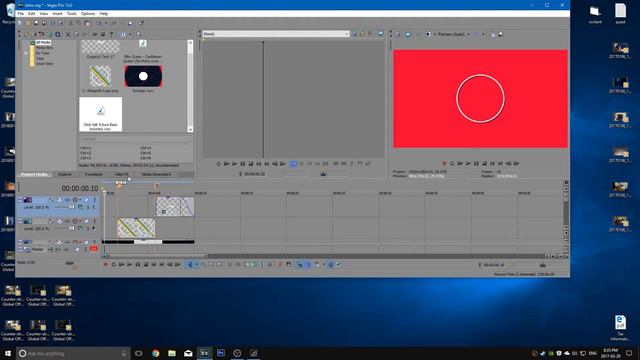Select the striped clip on video track two
Screen dimensions: 640x360
[x=136, y=228]
